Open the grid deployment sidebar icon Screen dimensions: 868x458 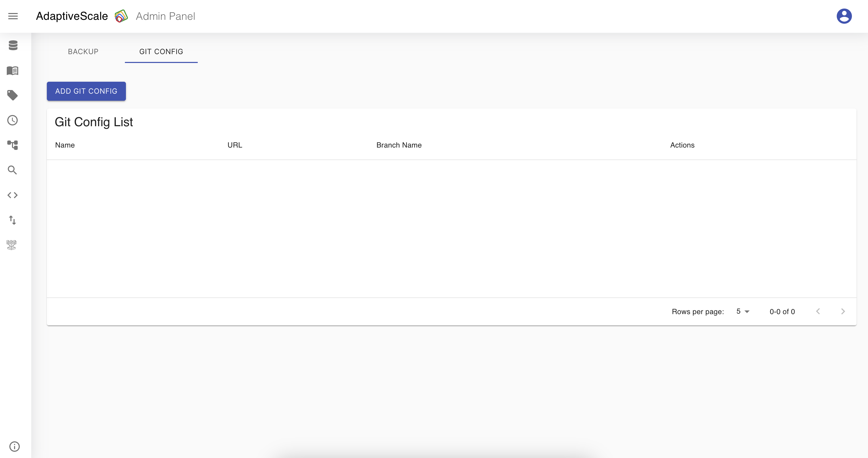(x=11, y=245)
